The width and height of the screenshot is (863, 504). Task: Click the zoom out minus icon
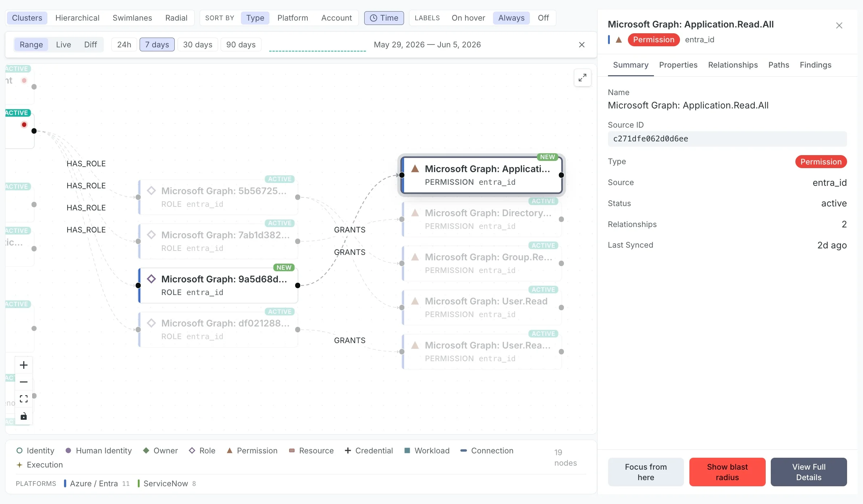tap(24, 382)
